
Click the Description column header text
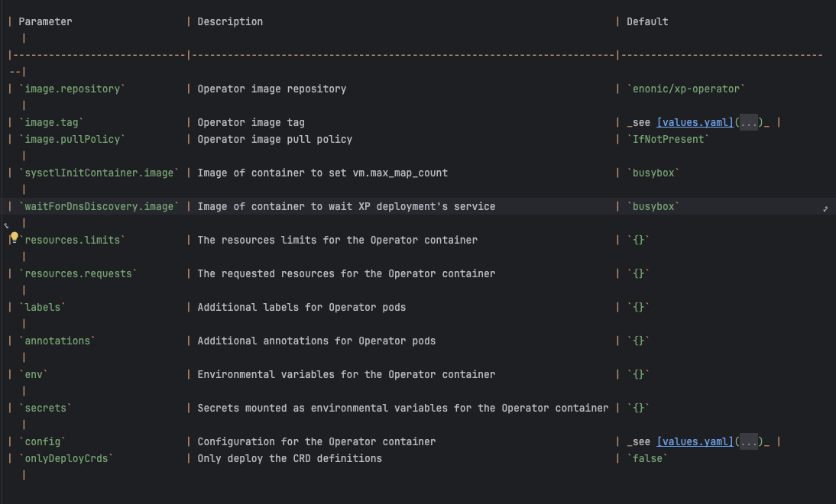click(x=230, y=22)
